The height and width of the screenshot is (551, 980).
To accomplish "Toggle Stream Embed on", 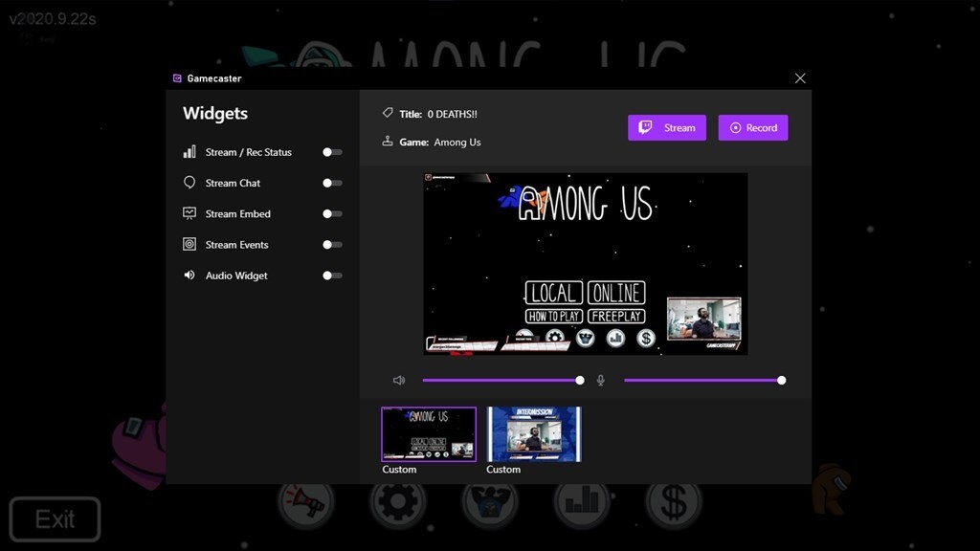I will (331, 213).
